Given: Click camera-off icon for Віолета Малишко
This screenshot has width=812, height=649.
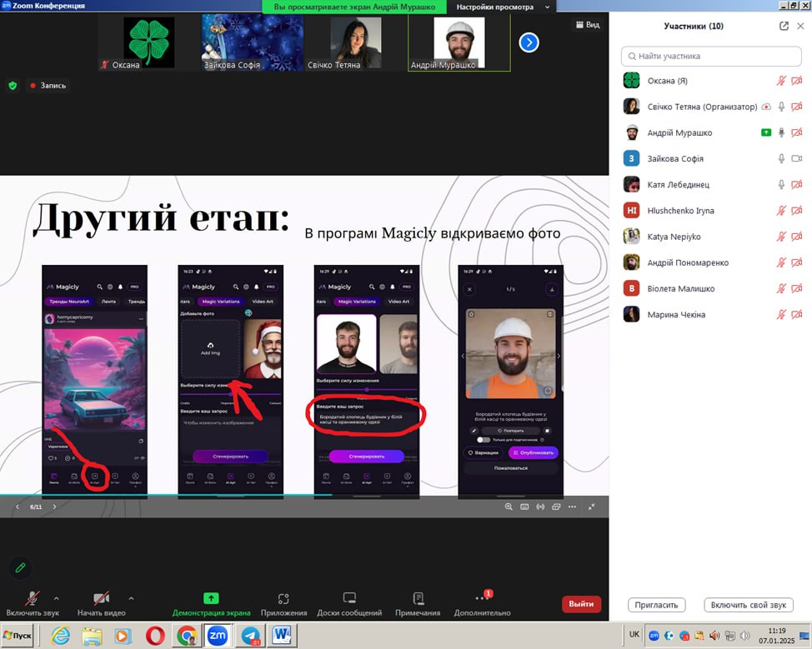Looking at the screenshot, I should (x=797, y=288).
